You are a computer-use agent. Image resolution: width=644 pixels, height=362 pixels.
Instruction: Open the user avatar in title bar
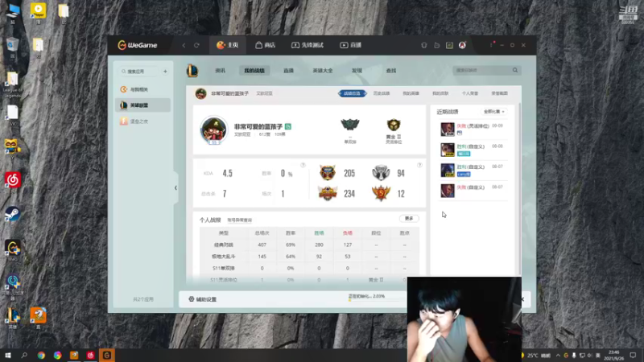pyautogui.click(x=462, y=45)
